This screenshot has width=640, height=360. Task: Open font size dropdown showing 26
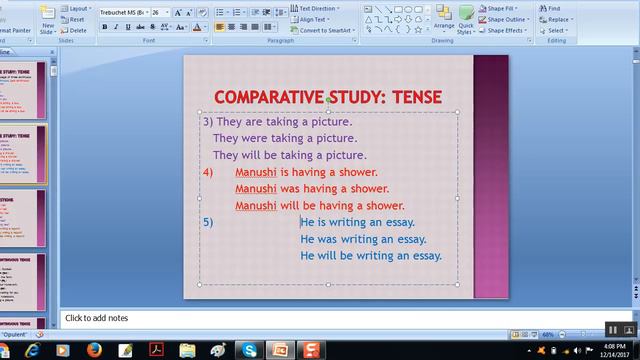160,13
